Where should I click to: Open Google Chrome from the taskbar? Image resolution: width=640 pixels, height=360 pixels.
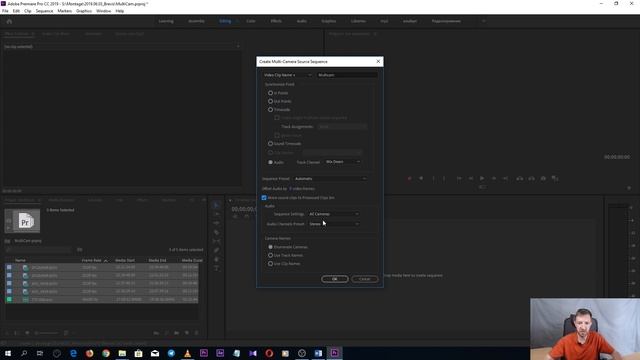coord(106,353)
